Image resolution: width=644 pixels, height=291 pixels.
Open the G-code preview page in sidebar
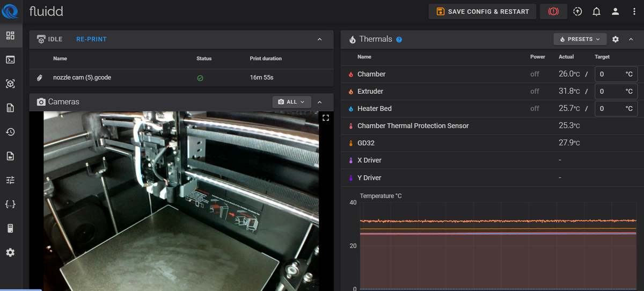coord(10,84)
